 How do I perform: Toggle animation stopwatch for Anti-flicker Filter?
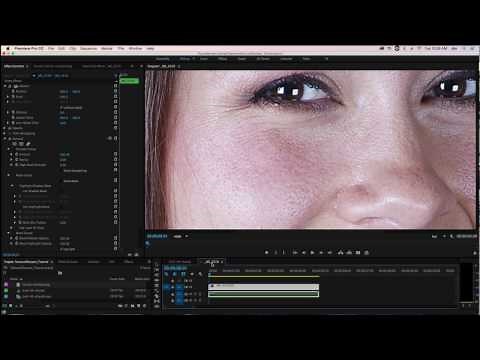13,123
